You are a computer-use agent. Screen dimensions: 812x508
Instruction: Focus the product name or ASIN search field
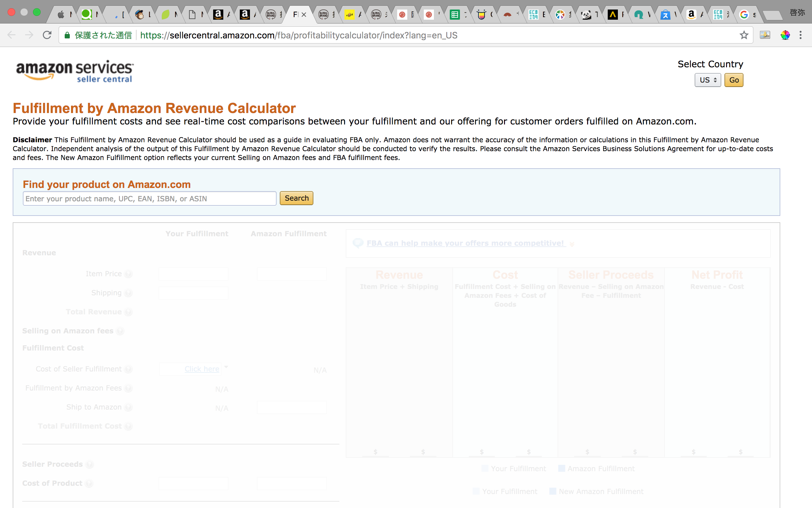(150, 198)
